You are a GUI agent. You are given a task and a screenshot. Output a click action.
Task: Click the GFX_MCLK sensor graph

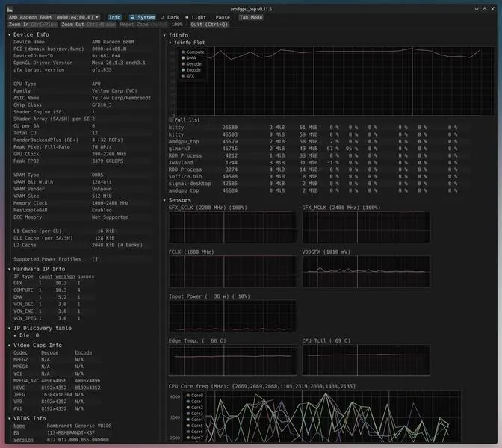tap(366, 227)
